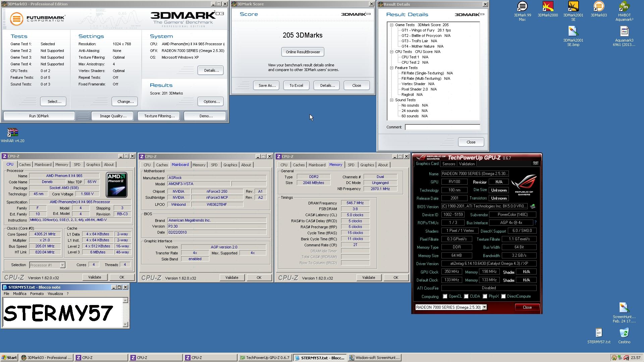644x362 pixels.
Task: Click the GPU-Z screenshot camera icon
Action: (x=536, y=163)
